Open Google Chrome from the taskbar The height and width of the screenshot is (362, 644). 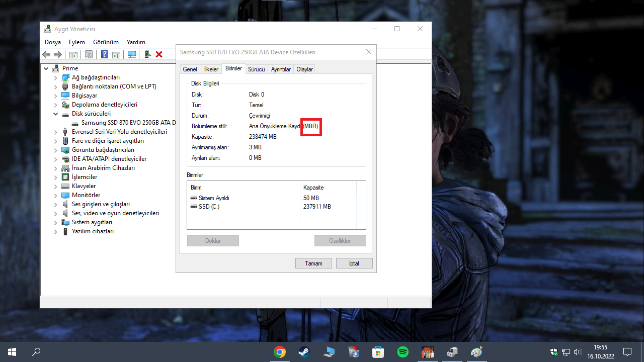280,352
